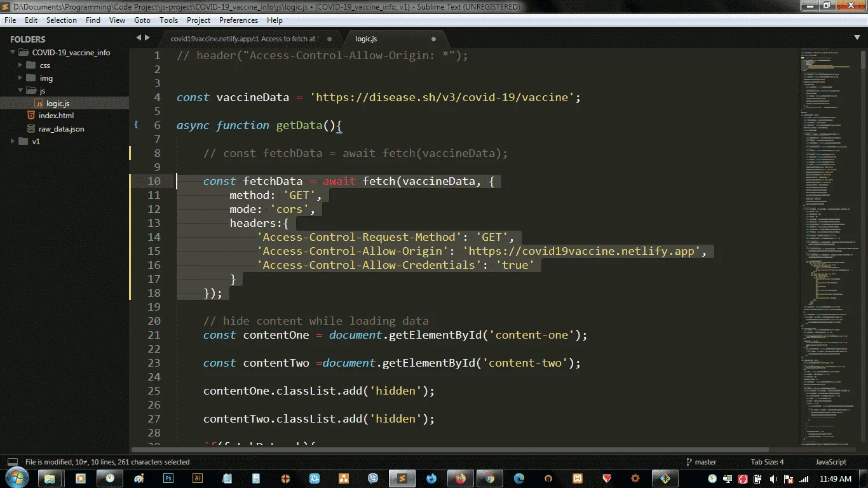Click the folder icon of COVID-19_vaccine_info

tap(24, 53)
